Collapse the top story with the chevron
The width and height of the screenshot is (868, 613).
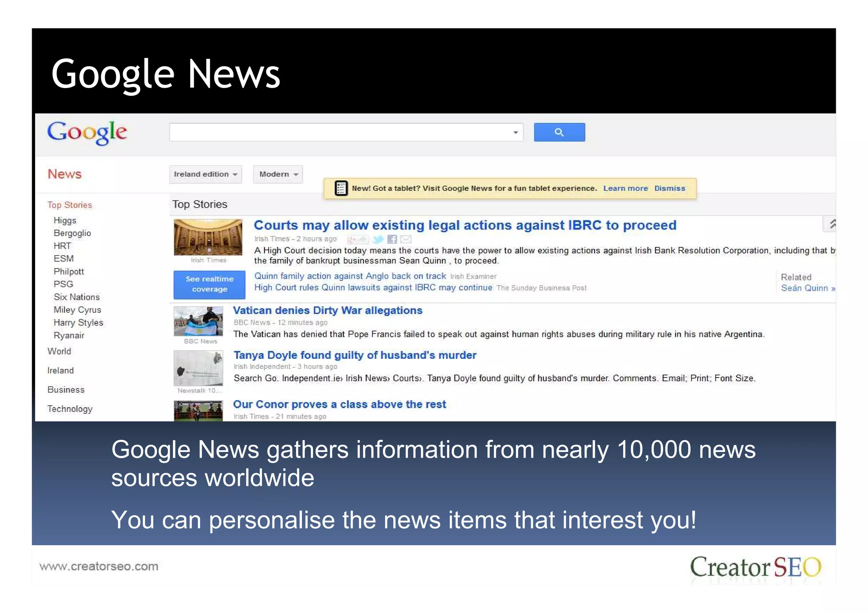click(x=831, y=224)
